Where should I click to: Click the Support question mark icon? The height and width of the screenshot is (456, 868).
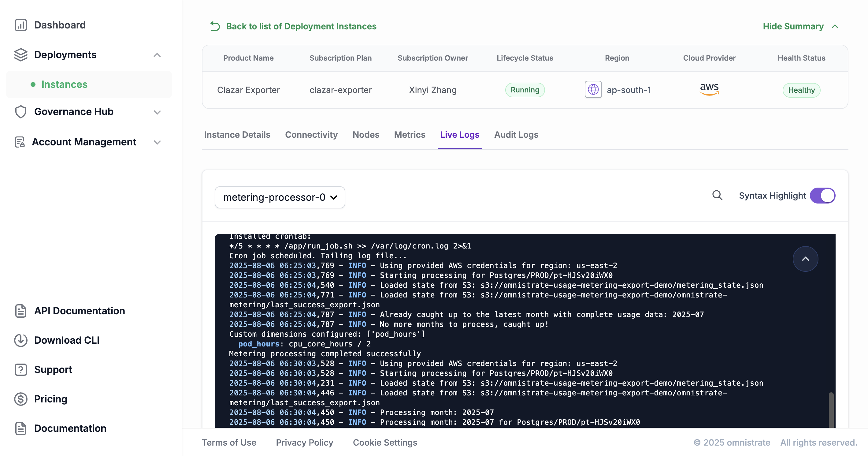point(20,369)
